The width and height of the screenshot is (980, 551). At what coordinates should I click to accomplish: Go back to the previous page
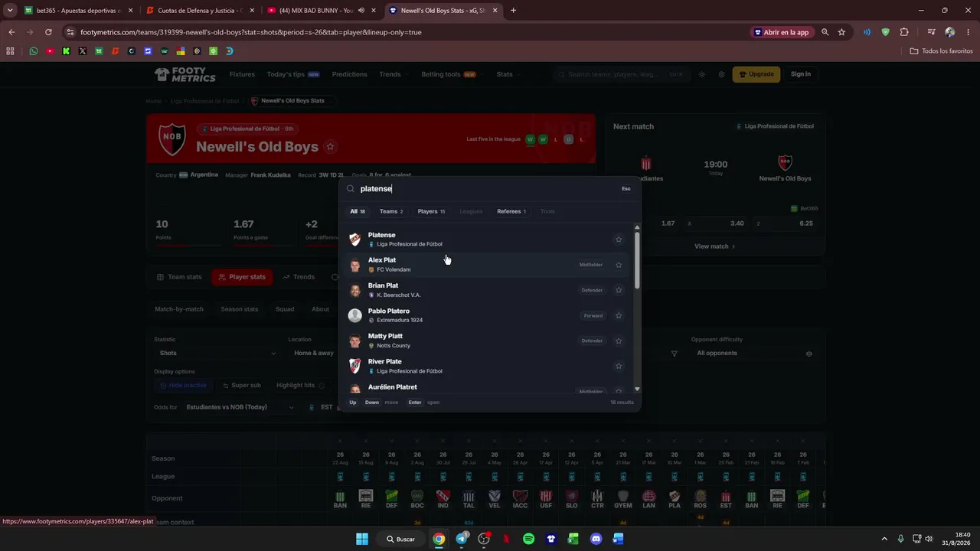pos(11,32)
